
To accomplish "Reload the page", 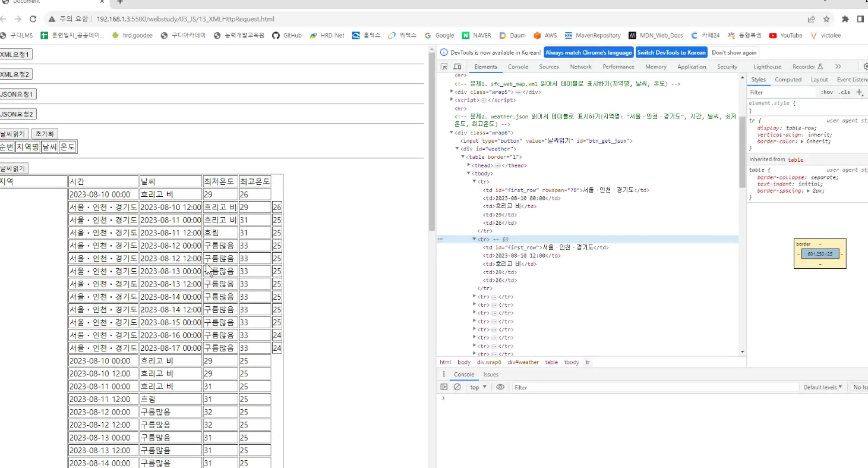I will [33, 19].
